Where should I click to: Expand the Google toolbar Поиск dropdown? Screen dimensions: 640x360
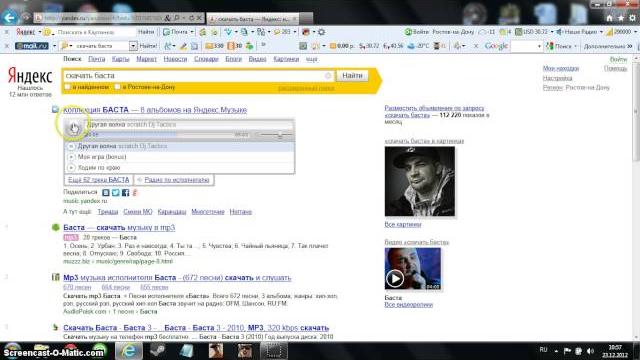click(x=576, y=46)
